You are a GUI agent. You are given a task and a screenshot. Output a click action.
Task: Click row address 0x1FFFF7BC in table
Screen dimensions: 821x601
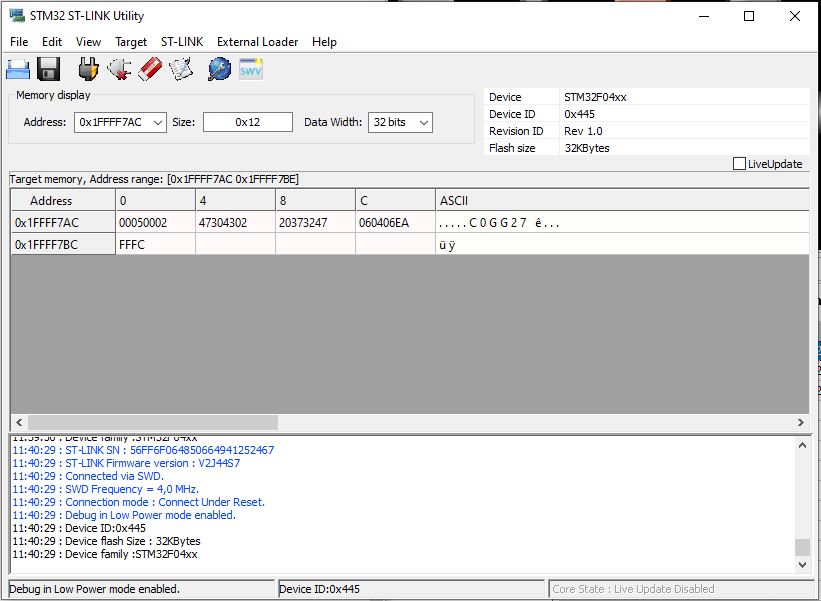click(x=63, y=244)
